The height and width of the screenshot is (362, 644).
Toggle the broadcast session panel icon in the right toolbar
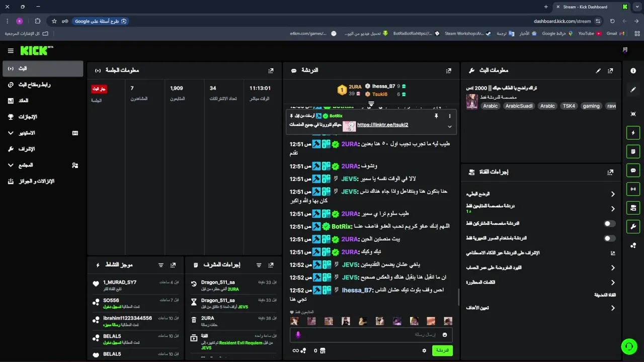point(633,189)
